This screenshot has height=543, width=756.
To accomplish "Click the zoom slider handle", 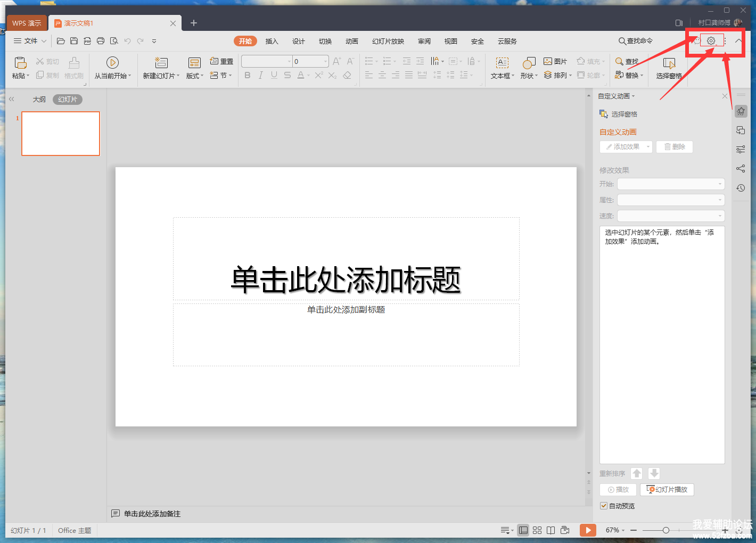I will pyautogui.click(x=665, y=530).
